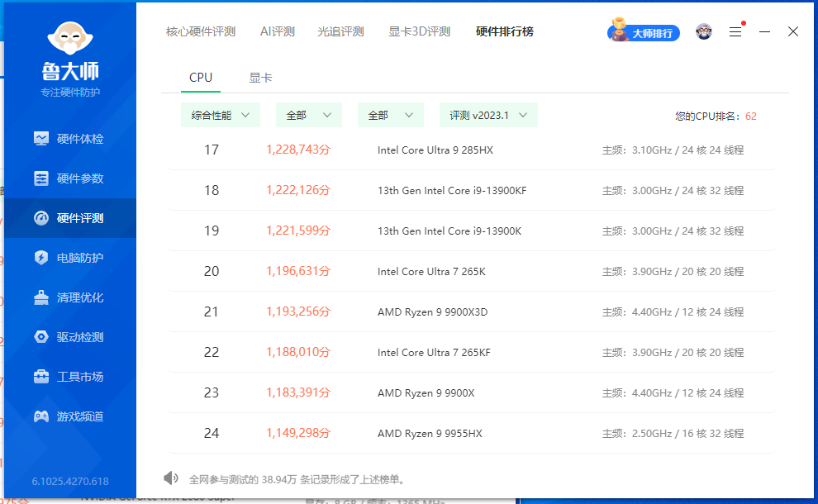The height and width of the screenshot is (504, 818).
Task: Expand the 评测 v2023.1 version dropdown
Action: (489, 116)
